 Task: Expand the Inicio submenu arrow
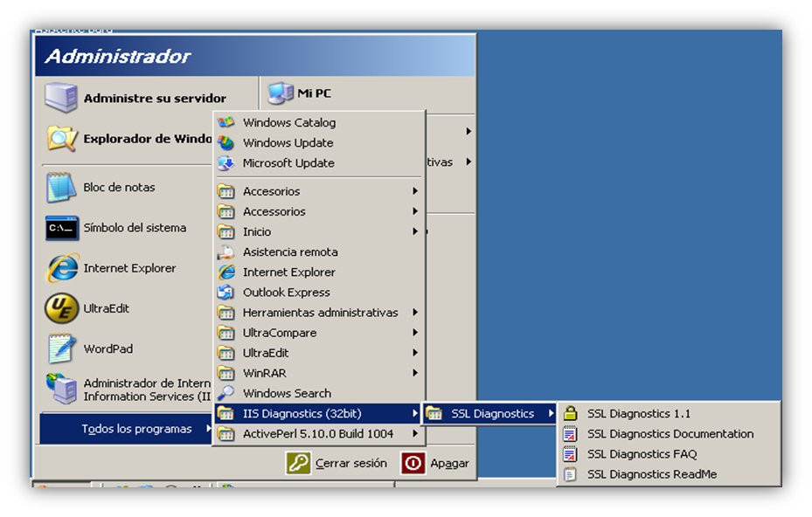coord(415,231)
